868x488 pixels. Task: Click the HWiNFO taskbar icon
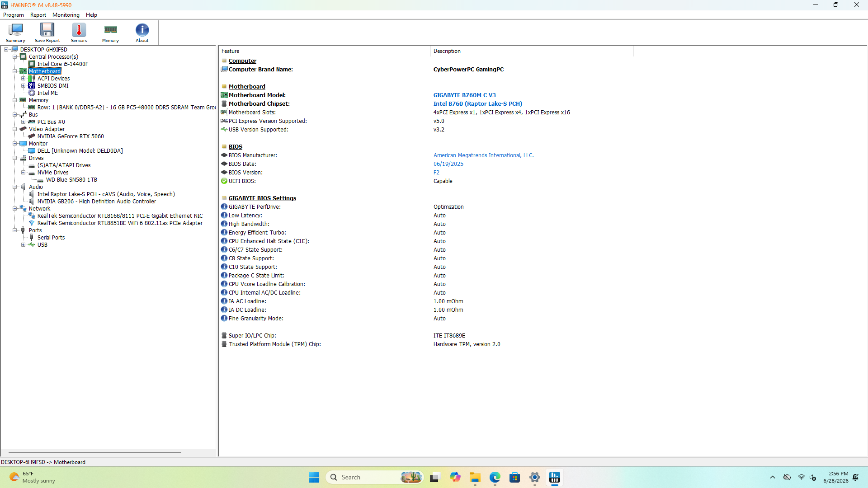coord(555,478)
